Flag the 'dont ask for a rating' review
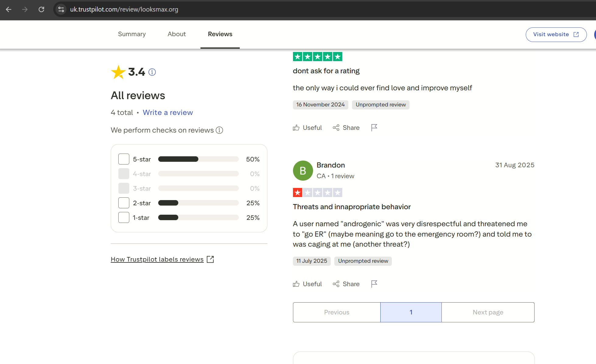 [x=374, y=127]
